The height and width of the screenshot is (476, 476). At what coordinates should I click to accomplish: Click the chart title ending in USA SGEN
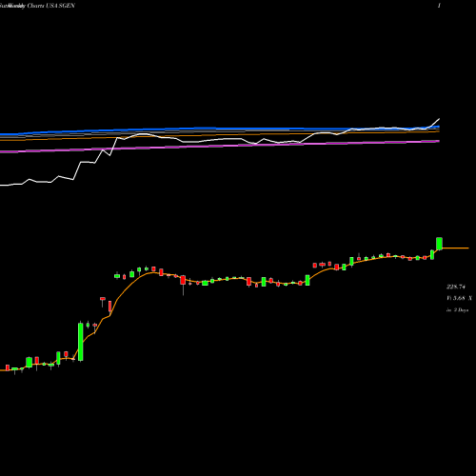(x=37, y=6)
